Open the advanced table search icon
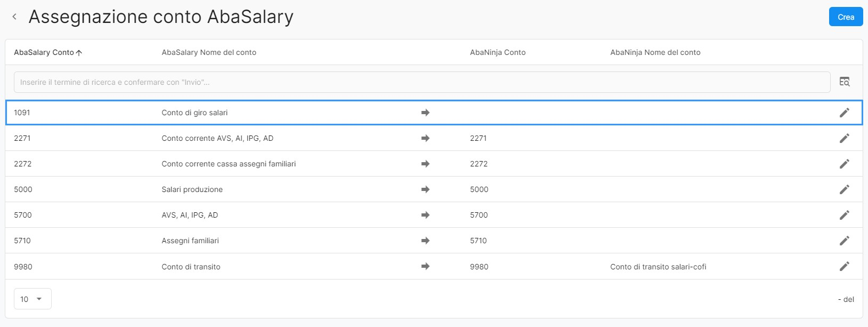 845,82
